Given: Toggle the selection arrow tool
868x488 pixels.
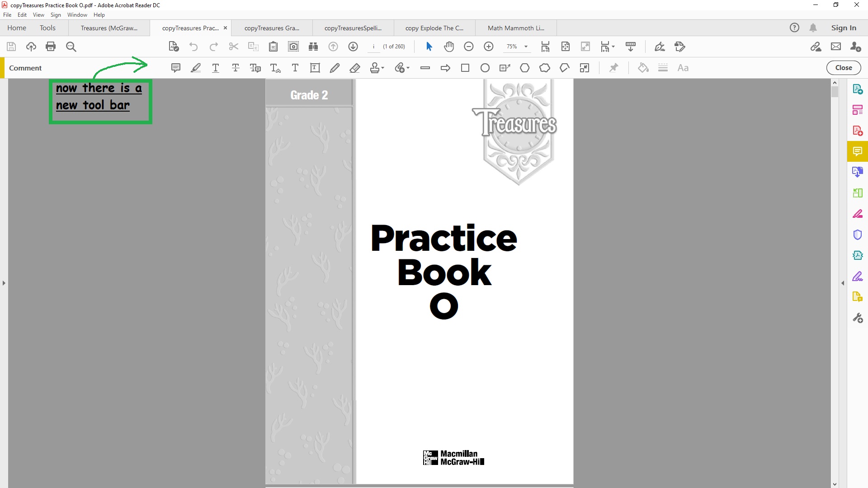Looking at the screenshot, I should point(429,47).
